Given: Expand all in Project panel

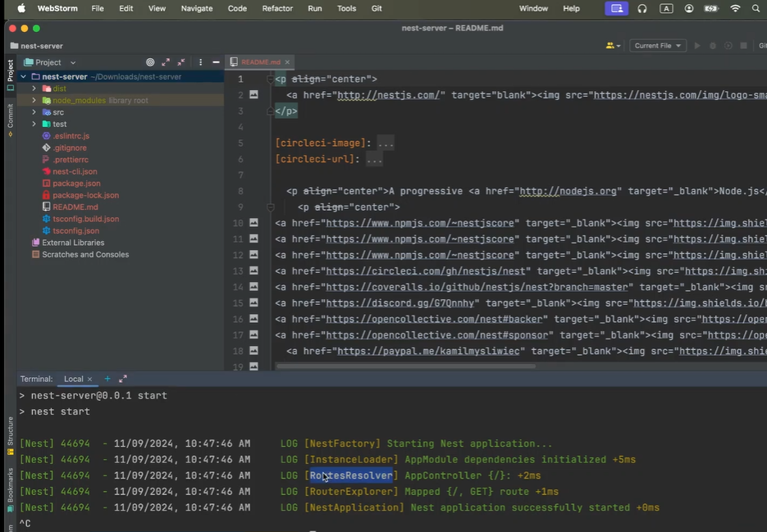Looking at the screenshot, I should click(166, 62).
